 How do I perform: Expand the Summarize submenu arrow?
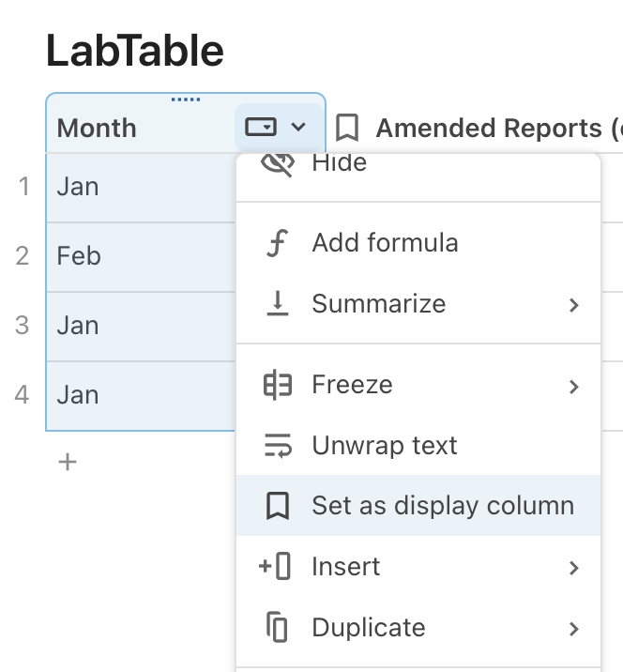pos(574,305)
